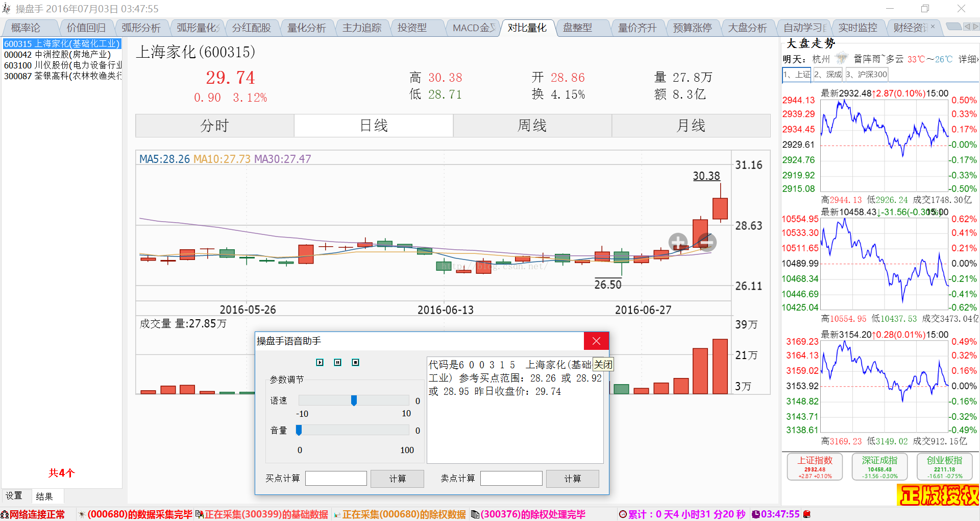
Task: Click the 上证指数 index card button
Action: [815, 467]
